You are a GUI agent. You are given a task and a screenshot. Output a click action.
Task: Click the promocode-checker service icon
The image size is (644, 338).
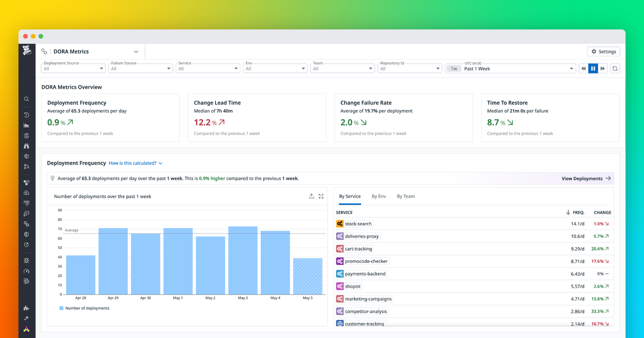pyautogui.click(x=340, y=261)
